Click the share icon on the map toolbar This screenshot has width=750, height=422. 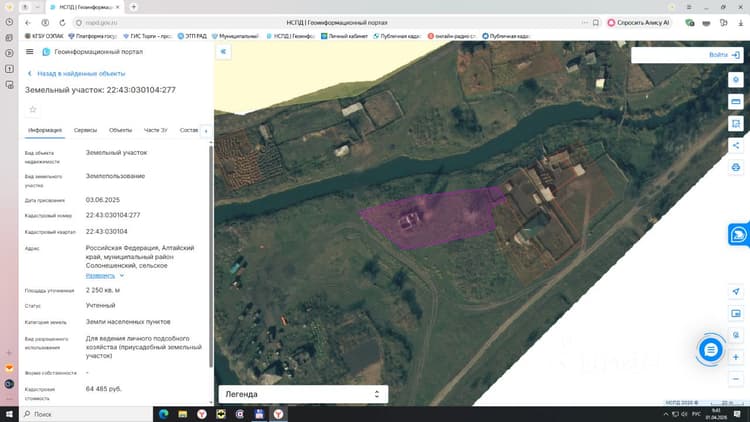click(736, 145)
